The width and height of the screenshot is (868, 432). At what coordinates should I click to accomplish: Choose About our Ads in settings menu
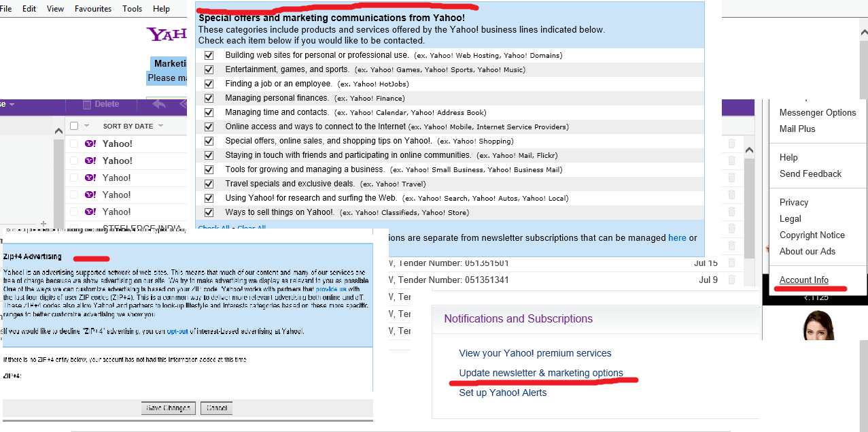point(808,251)
